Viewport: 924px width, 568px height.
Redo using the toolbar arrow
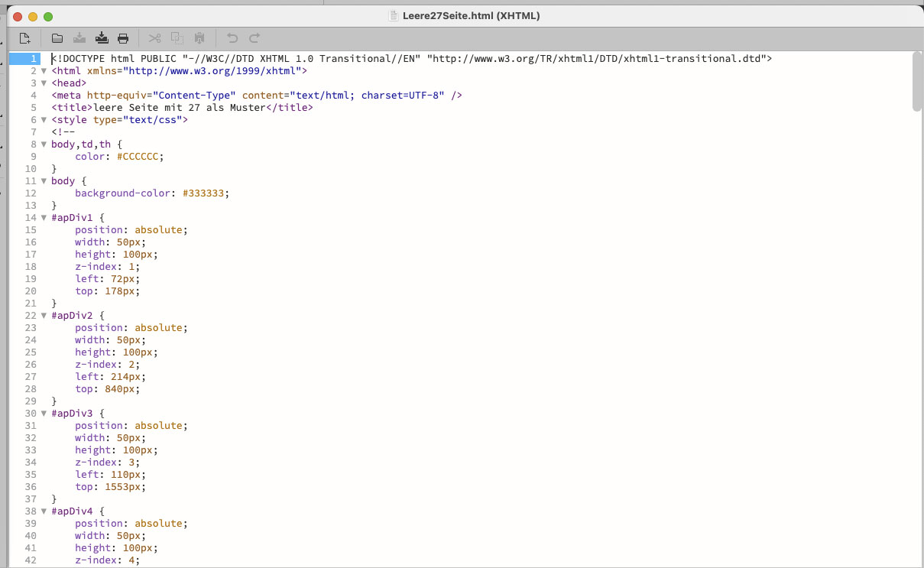point(255,38)
